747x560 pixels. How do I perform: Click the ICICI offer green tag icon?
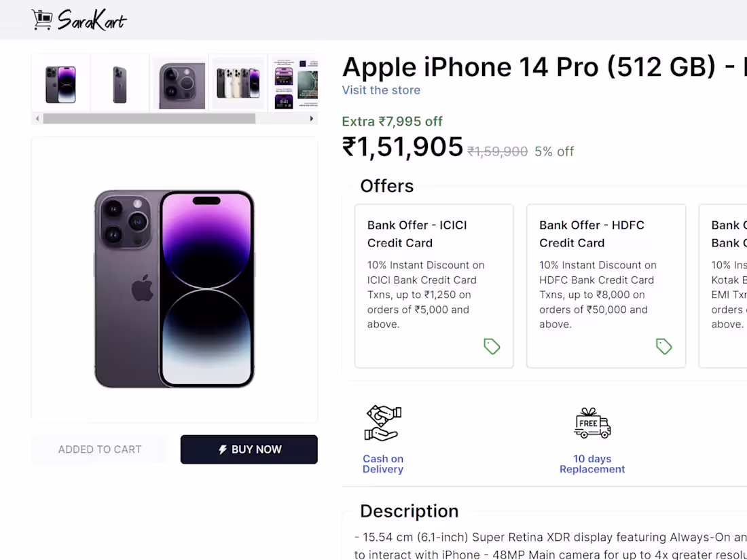492,347
